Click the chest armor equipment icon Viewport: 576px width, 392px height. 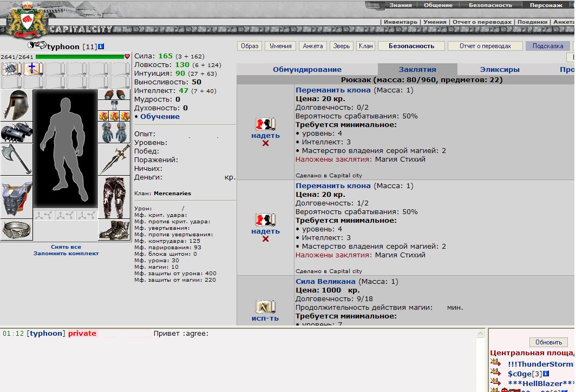[x=17, y=197]
